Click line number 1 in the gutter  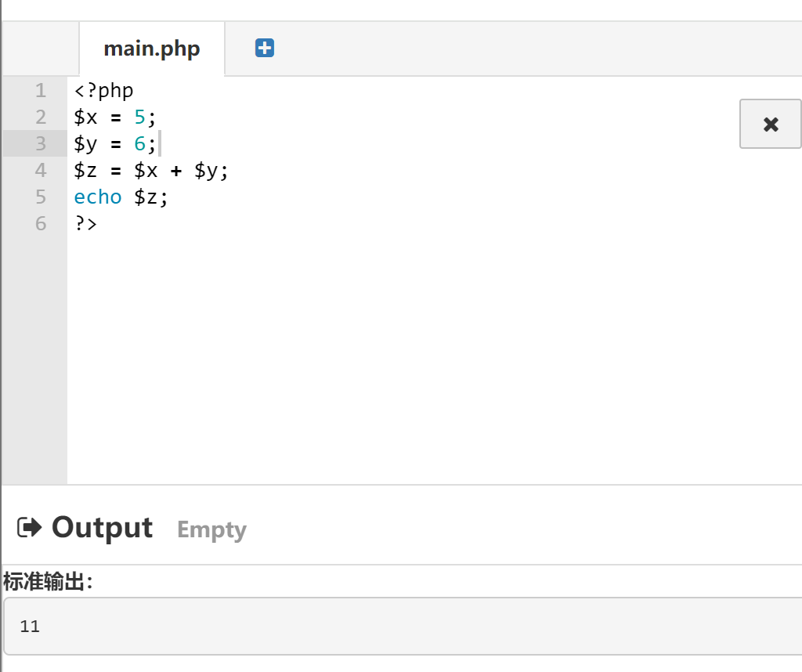pyautogui.click(x=41, y=91)
